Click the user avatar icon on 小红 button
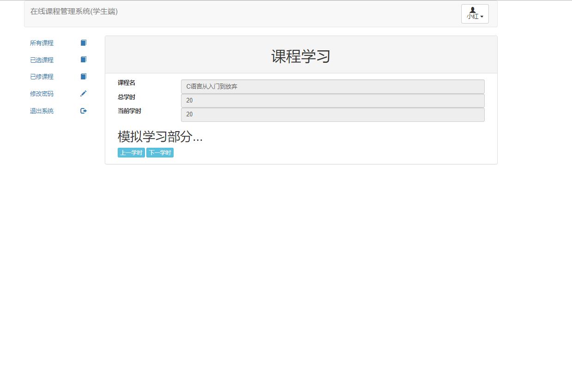The image size is (572, 392). (471, 10)
